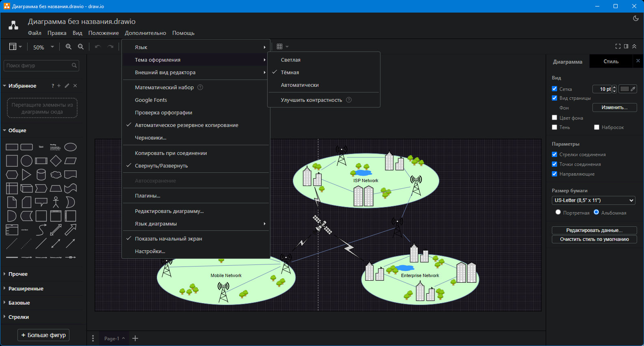
Task: Add new page with plus icon
Action: point(136,338)
